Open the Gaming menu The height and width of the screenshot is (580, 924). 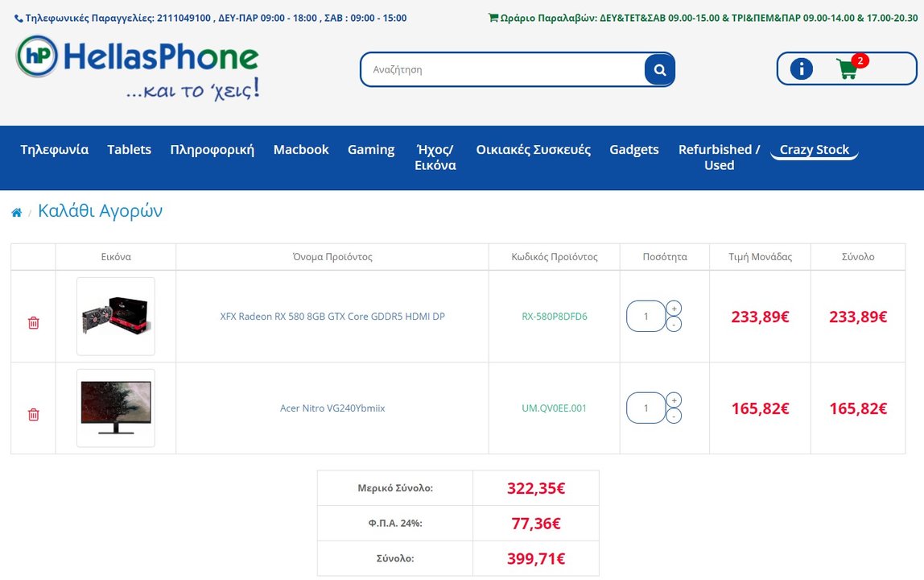click(x=371, y=150)
